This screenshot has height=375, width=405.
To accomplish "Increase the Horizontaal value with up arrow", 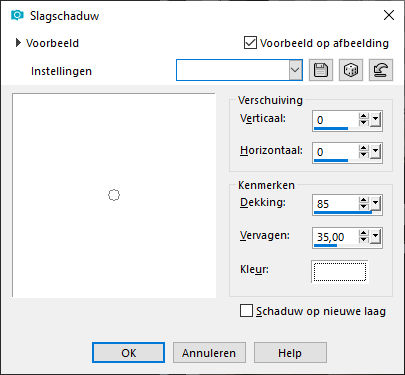I will [x=364, y=148].
